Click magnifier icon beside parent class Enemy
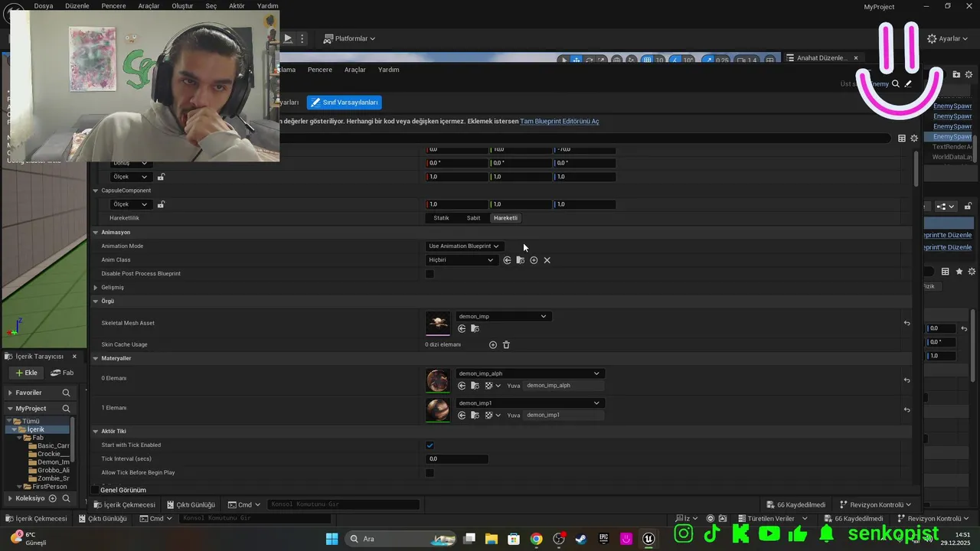Screen dimensions: 980x551 coord(895,84)
